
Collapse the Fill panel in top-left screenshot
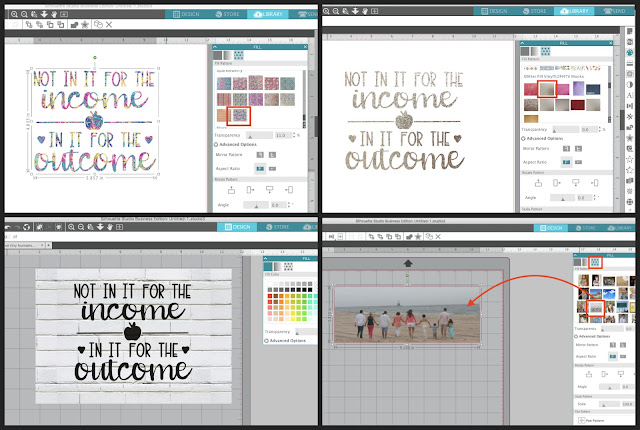[216, 47]
